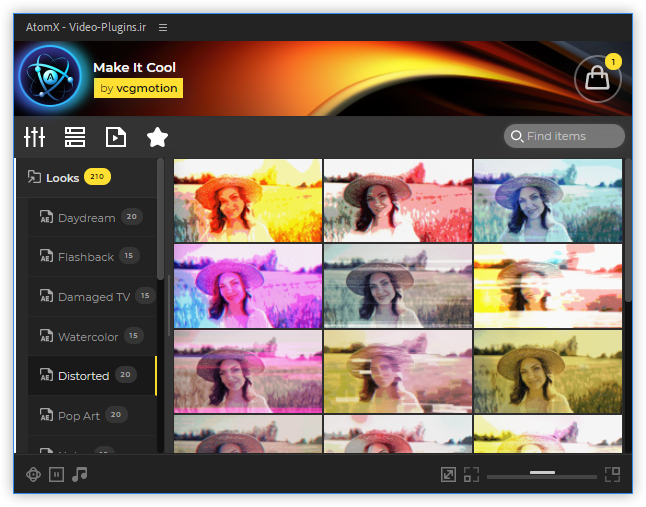646x507 pixels.
Task: Click the Looks 210 count badge
Action: tap(97, 177)
